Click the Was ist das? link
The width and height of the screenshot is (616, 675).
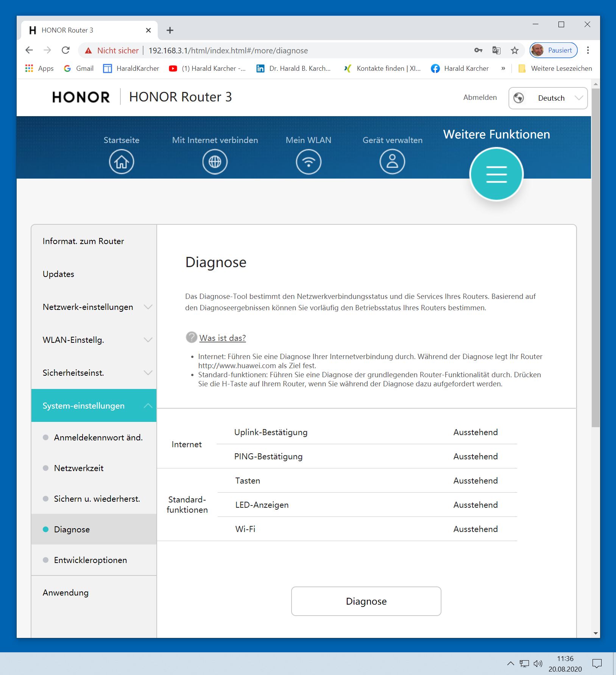coord(223,338)
